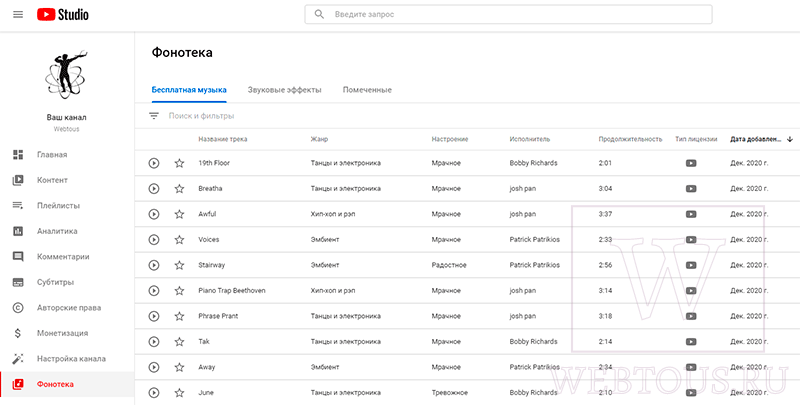Screen dimensions: 800x405
Task: Click the channel avatar thumbnail
Action: [66, 75]
